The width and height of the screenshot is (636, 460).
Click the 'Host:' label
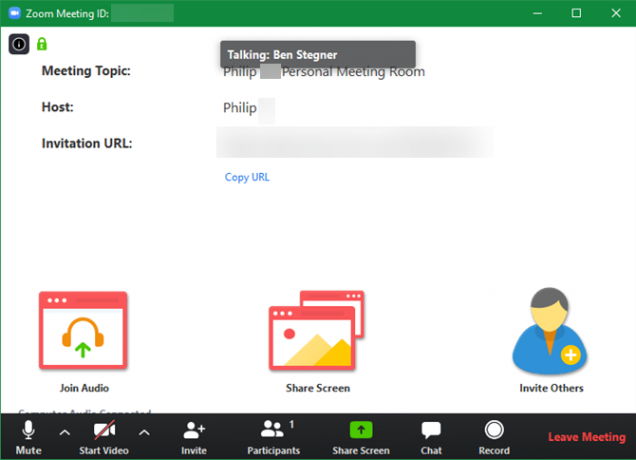(x=58, y=107)
